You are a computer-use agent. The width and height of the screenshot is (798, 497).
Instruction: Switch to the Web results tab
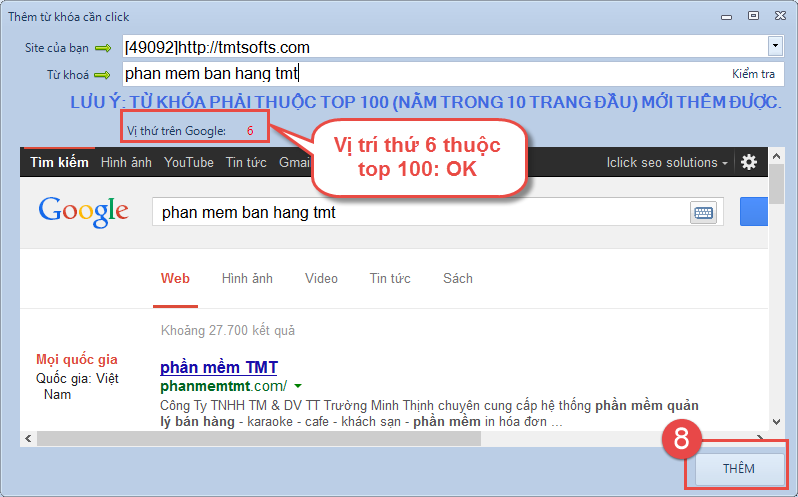[x=175, y=278]
